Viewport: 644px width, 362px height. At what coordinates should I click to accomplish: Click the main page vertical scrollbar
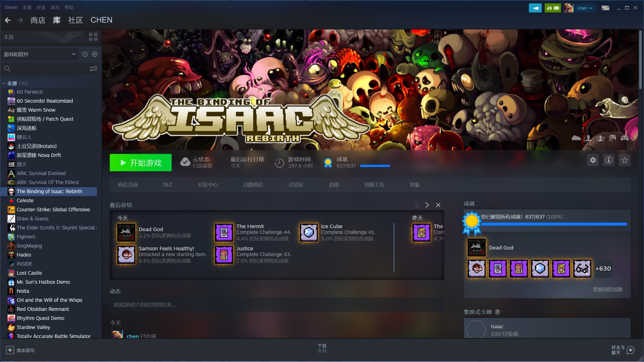point(640,60)
